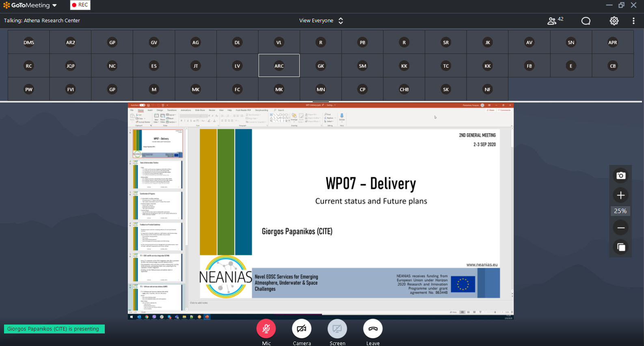Open Design tab in shared PowerPoint
644x346 pixels.
[x=160, y=110]
